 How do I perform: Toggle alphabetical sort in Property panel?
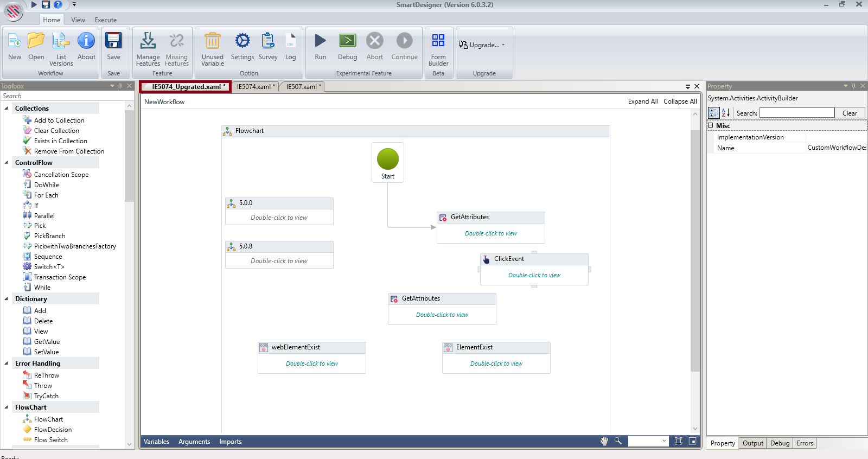tap(725, 113)
